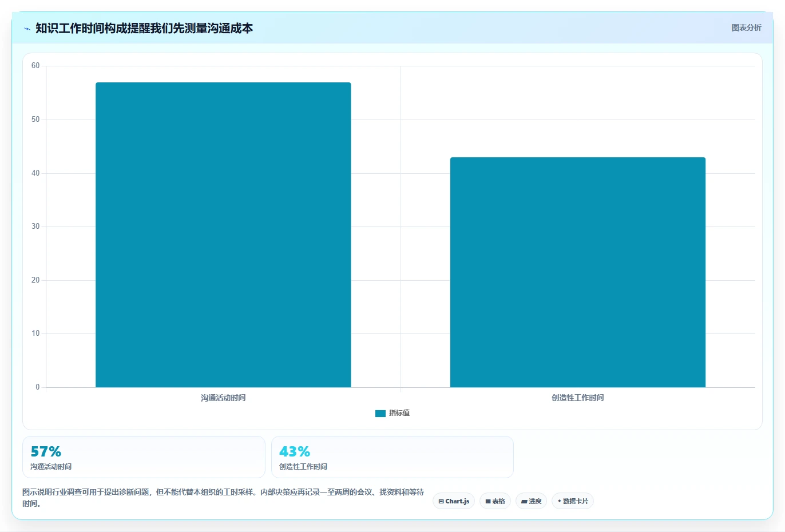Click the lightning icon beside the chart title
This screenshot has height=532, width=785.
(27, 29)
